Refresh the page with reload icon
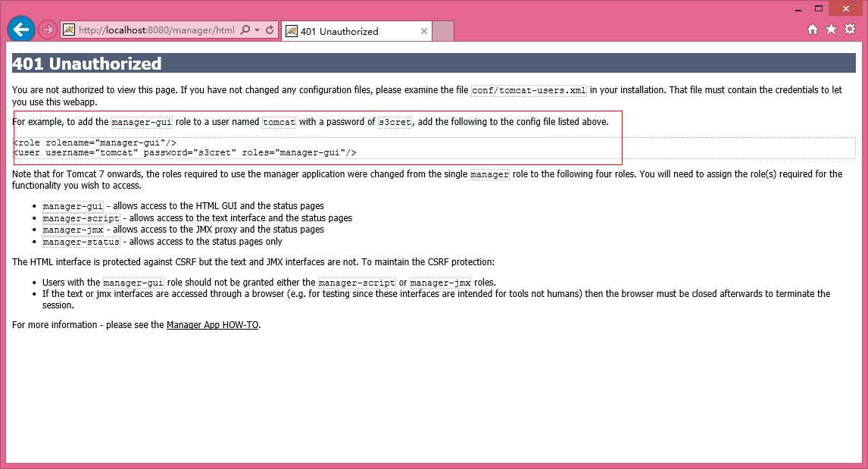This screenshot has height=469, width=868. point(270,30)
